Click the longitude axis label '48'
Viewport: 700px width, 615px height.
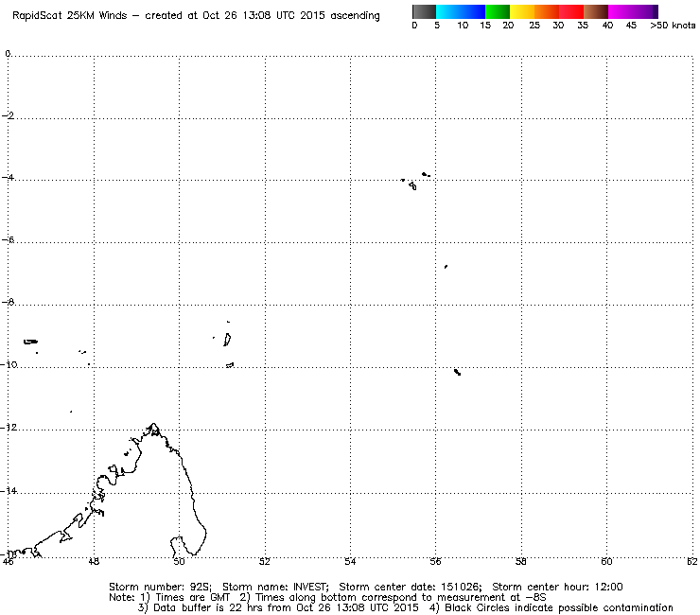94,562
